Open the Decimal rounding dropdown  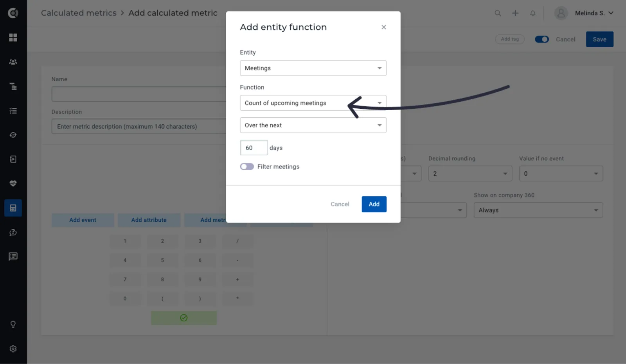coord(470,174)
